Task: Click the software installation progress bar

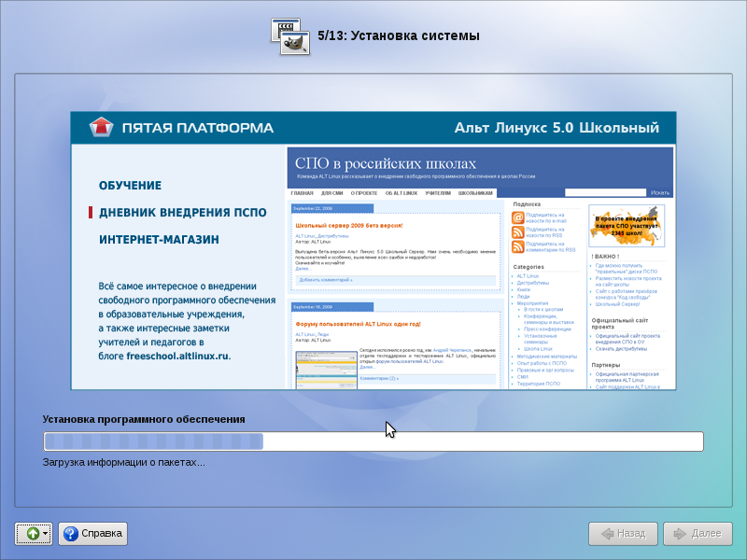Action: tap(373, 441)
